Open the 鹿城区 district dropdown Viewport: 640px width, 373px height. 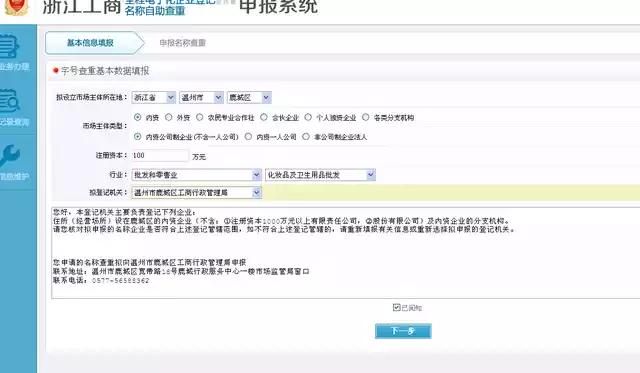(x=249, y=98)
